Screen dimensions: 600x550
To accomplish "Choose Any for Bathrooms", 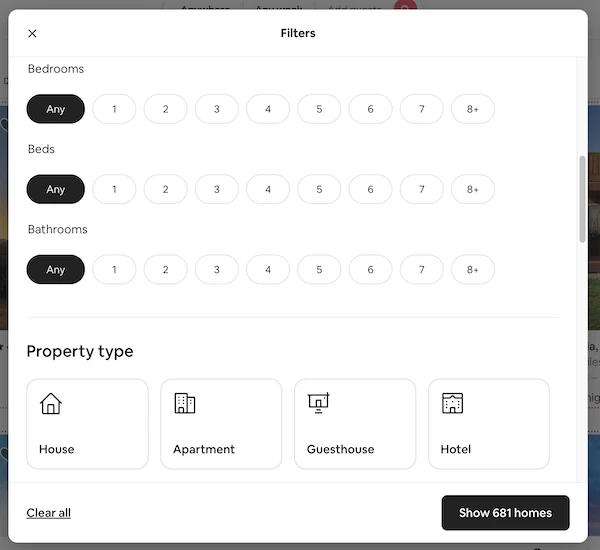I will 55,269.
